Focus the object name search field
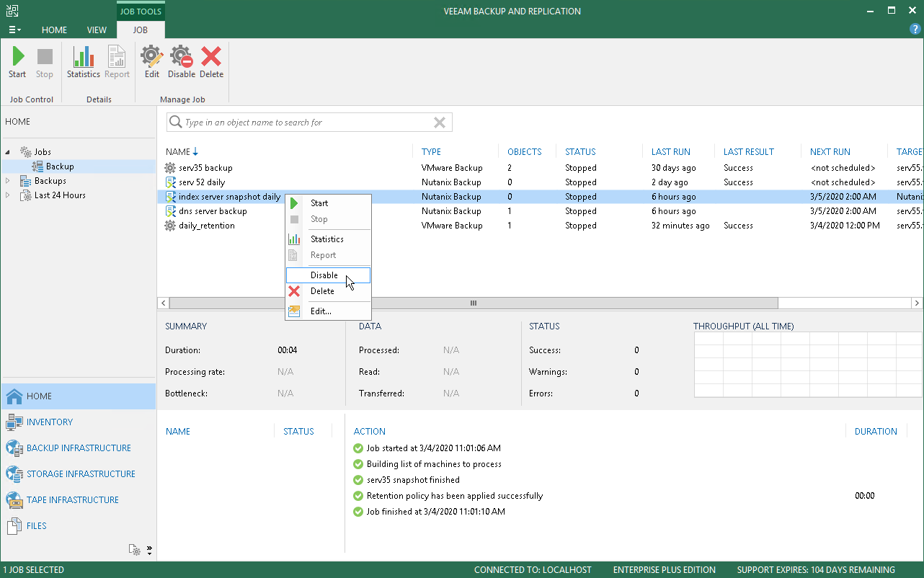The height and width of the screenshot is (578, 924). (x=308, y=123)
